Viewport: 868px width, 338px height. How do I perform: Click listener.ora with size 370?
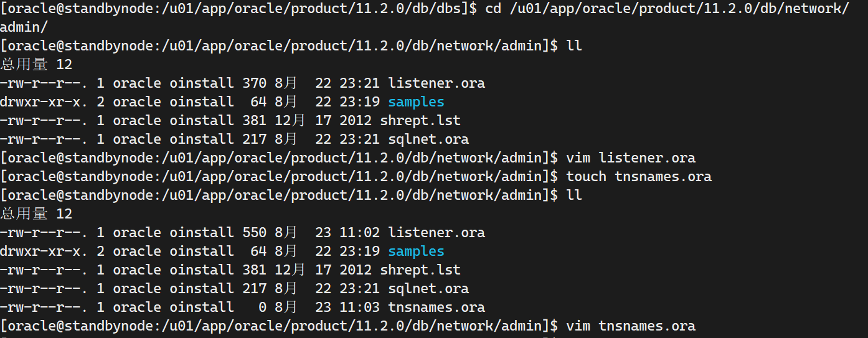tap(436, 83)
